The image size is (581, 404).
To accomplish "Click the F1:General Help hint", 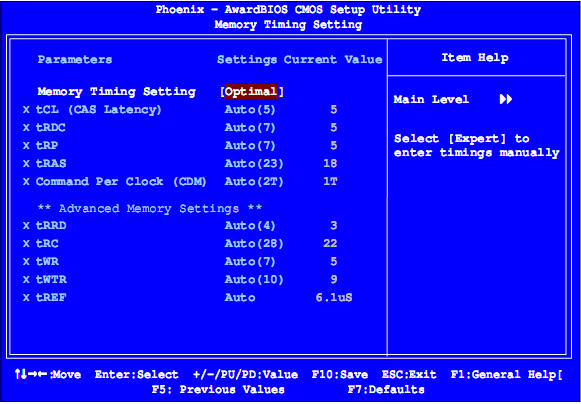I will point(504,375).
